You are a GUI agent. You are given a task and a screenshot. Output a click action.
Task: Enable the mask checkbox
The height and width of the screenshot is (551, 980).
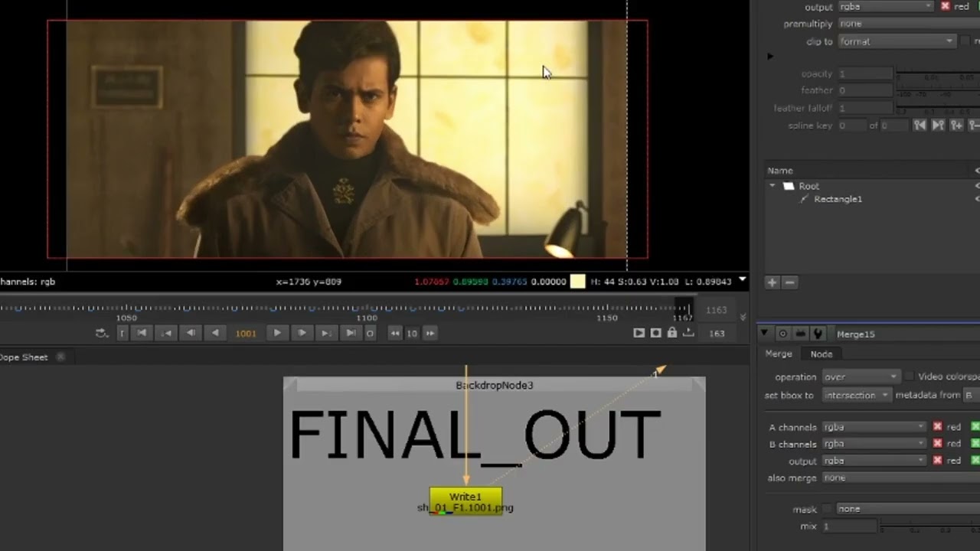pos(827,509)
